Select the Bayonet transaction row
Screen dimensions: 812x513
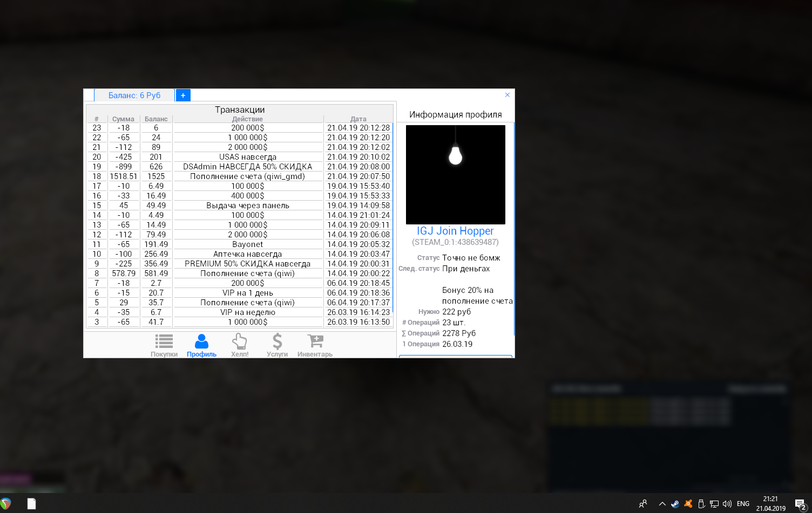click(x=247, y=244)
